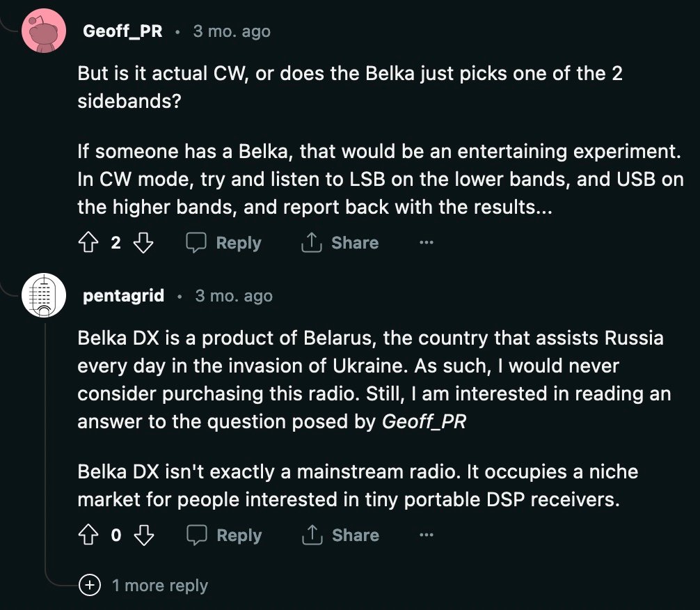The image size is (700, 610).
Task: Open more options on Geoff_PR's comment
Action: coord(427,243)
